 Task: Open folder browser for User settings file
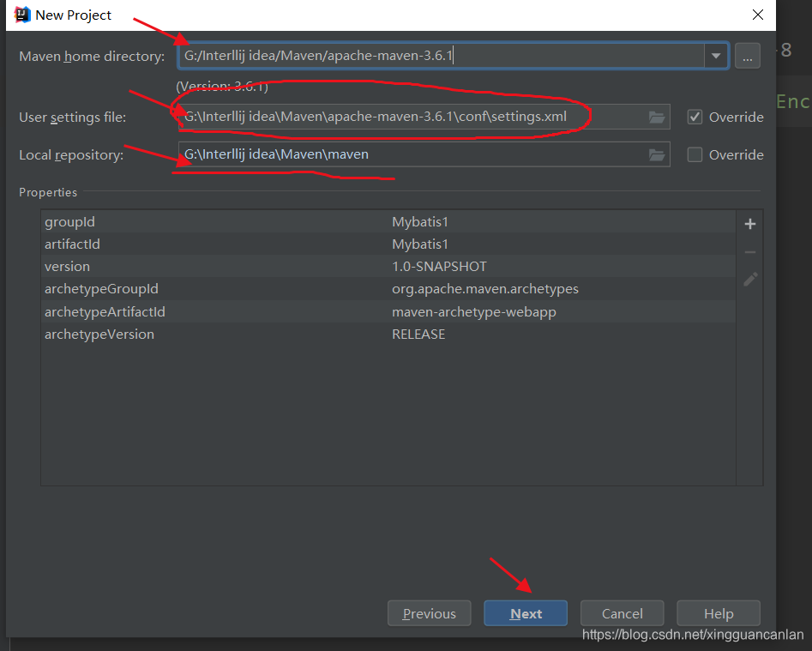pos(657,117)
